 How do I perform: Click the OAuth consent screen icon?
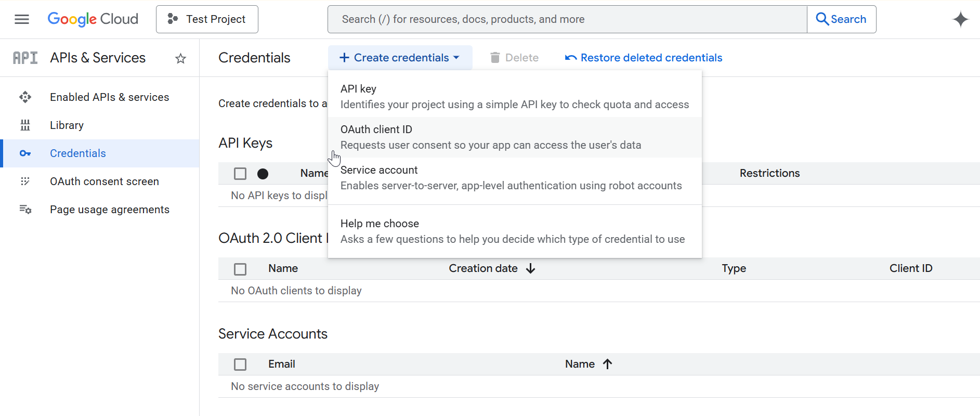pos(25,181)
